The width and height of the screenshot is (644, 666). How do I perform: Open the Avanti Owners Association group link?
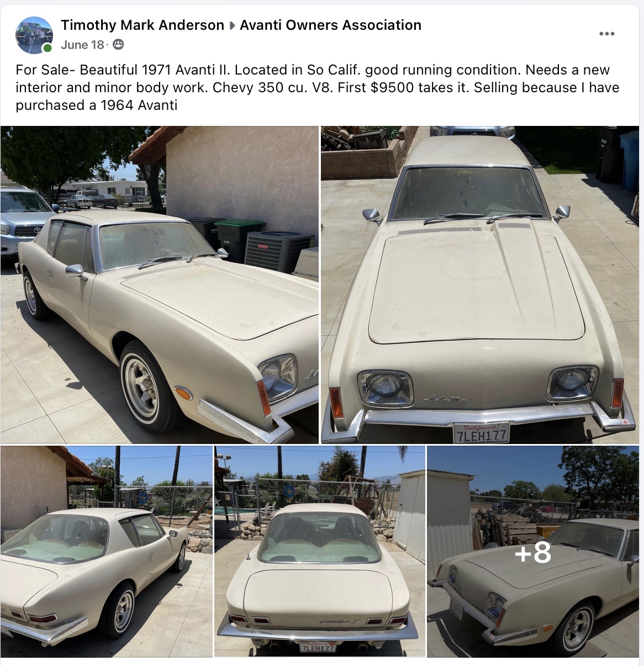click(330, 25)
